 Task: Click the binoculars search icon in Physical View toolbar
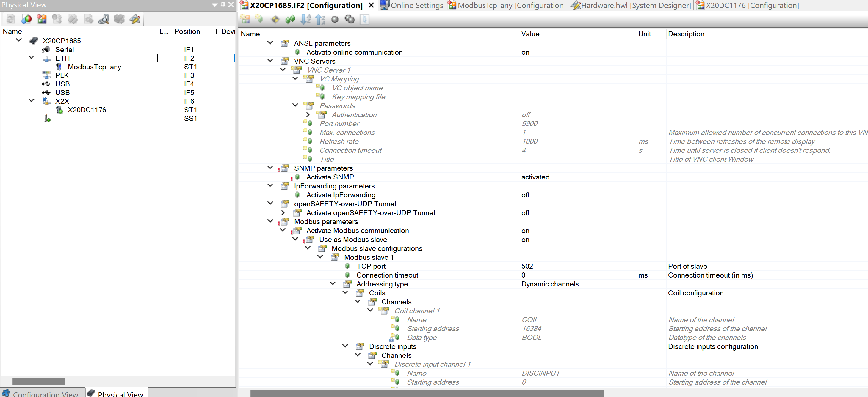pyautogui.click(x=104, y=19)
